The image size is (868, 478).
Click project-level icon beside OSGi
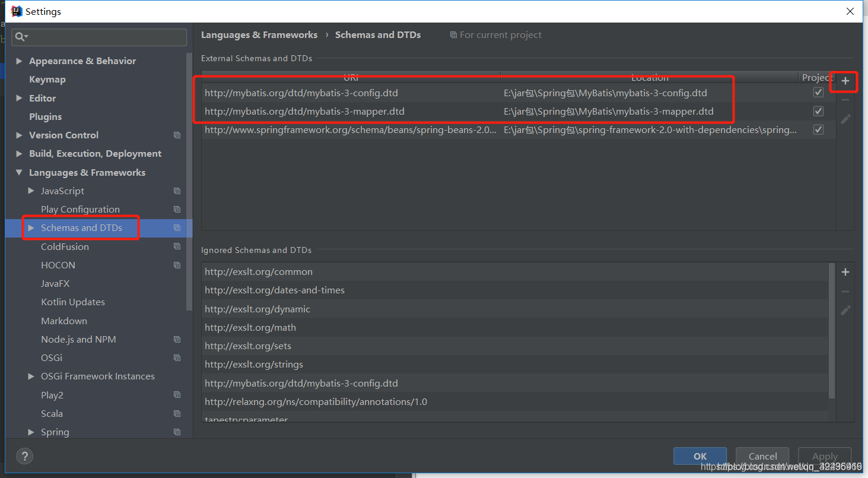177,358
